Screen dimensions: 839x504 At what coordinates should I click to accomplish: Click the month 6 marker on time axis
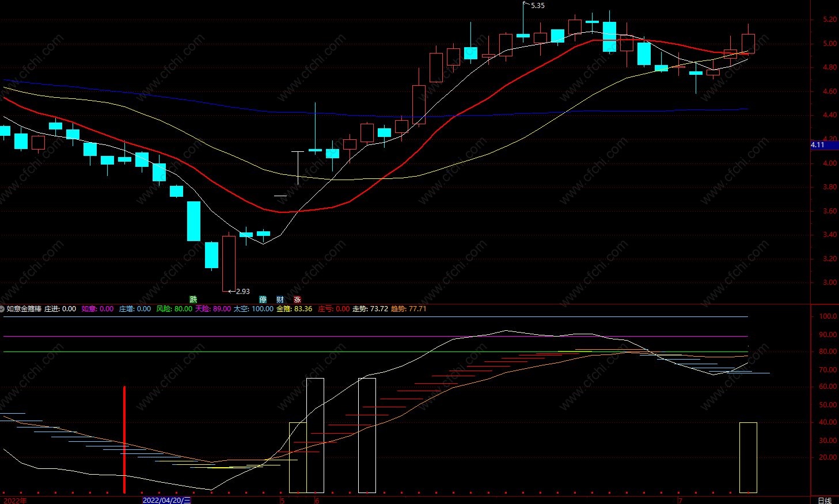[317, 501]
